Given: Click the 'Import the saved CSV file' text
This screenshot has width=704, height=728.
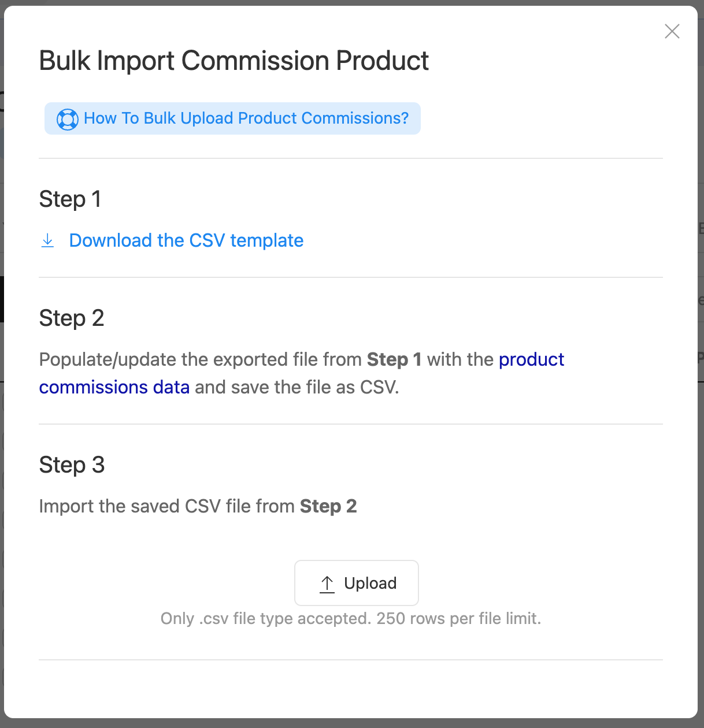Looking at the screenshot, I should (x=167, y=507).
